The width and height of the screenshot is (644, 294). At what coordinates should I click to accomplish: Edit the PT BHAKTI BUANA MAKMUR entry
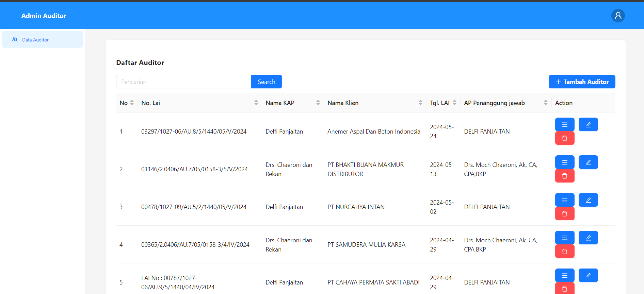click(x=588, y=162)
